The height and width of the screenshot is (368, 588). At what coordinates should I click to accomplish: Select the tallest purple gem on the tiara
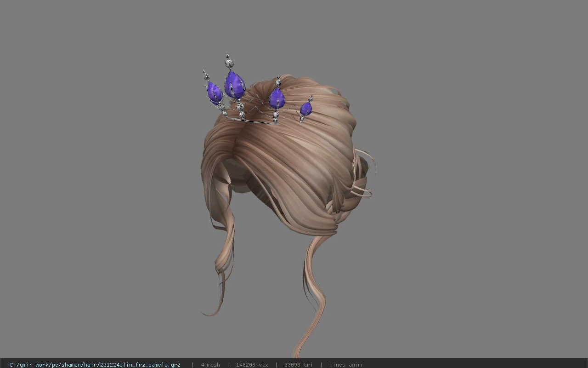click(235, 85)
